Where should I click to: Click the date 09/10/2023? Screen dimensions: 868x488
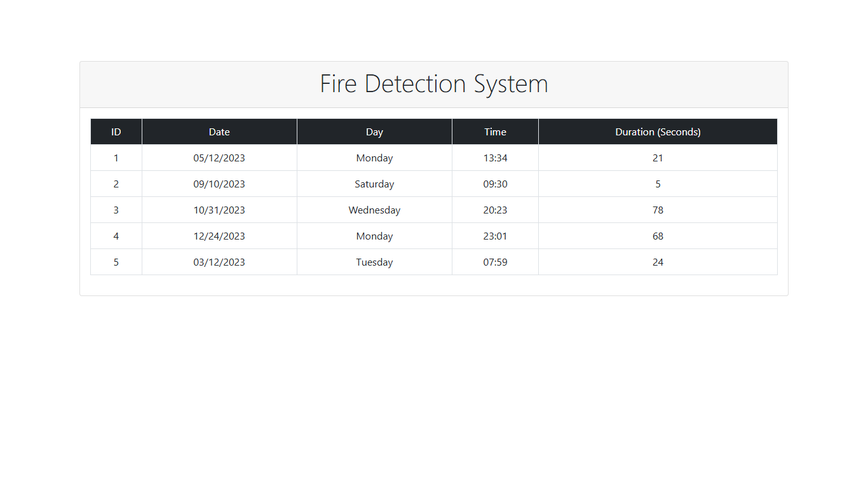coord(219,184)
